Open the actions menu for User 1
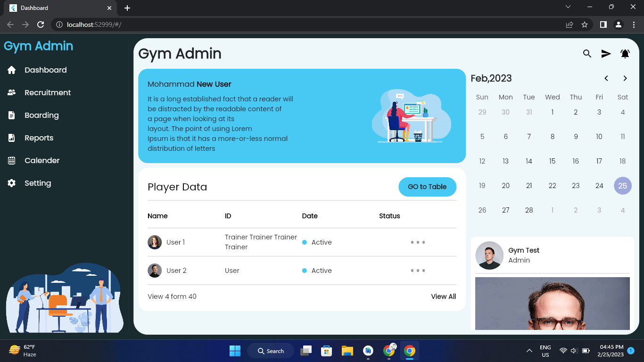This screenshot has height=362, width=644. point(418,242)
